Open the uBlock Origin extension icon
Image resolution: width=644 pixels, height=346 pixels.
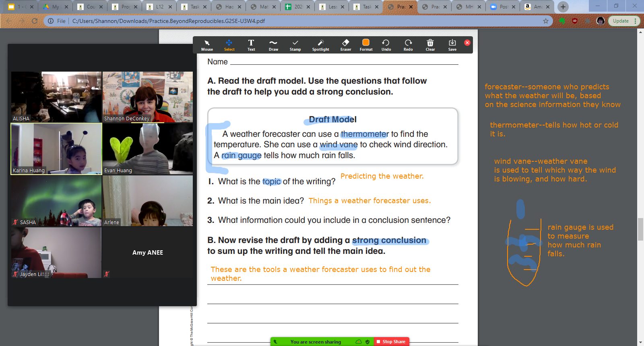(x=575, y=21)
